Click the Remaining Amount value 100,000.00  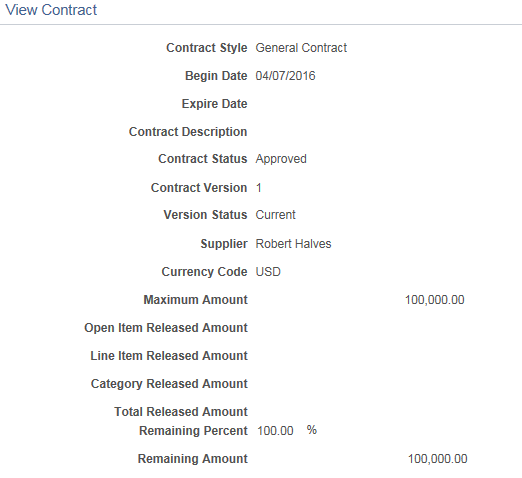click(438, 459)
